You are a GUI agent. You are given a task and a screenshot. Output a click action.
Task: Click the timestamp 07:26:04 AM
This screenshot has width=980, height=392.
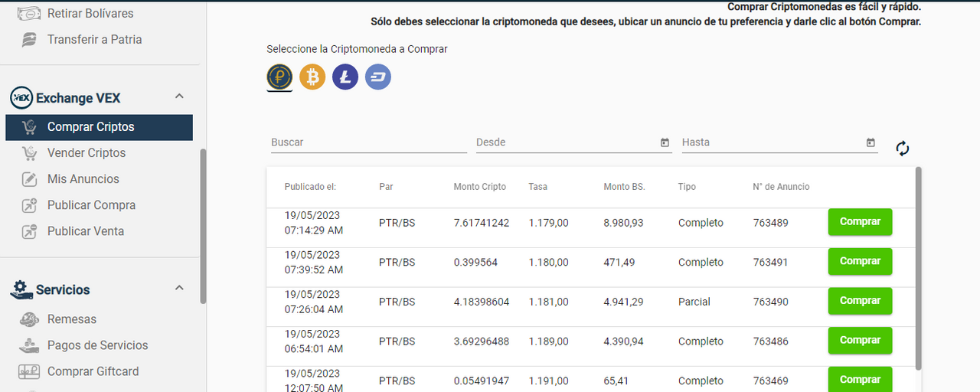314,309
